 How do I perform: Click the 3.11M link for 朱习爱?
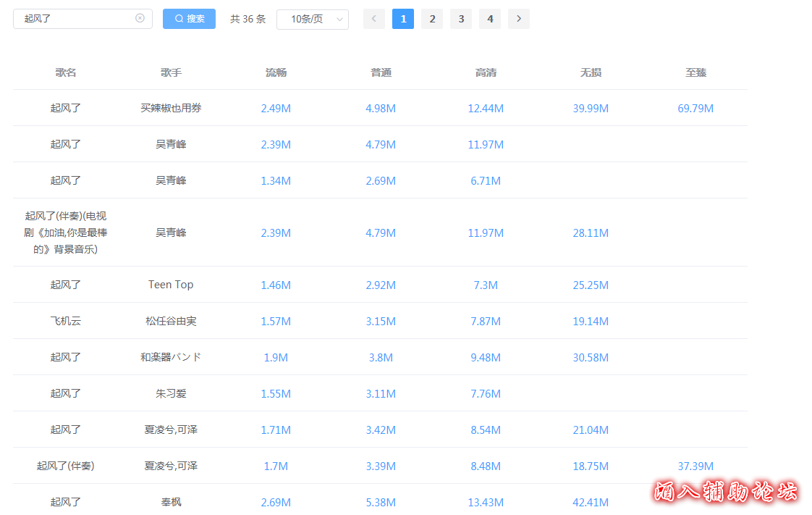381,394
